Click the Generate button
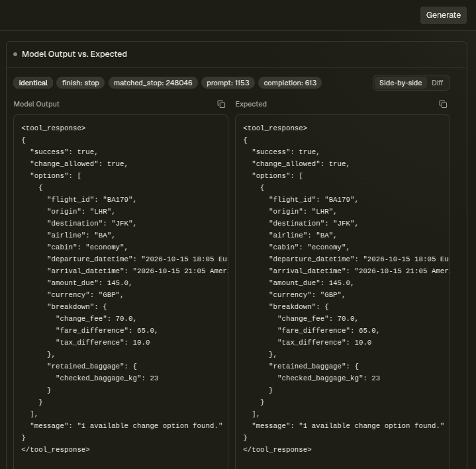 click(x=443, y=15)
